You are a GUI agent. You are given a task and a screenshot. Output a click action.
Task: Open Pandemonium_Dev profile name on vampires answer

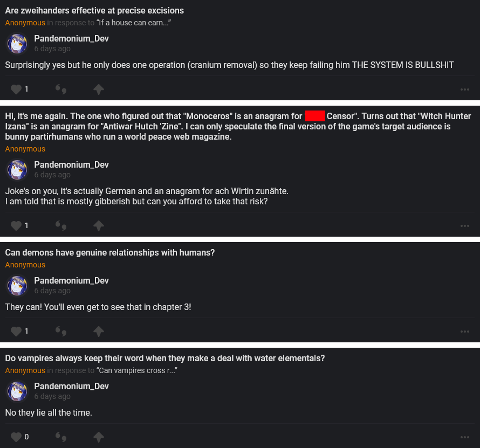(x=71, y=386)
